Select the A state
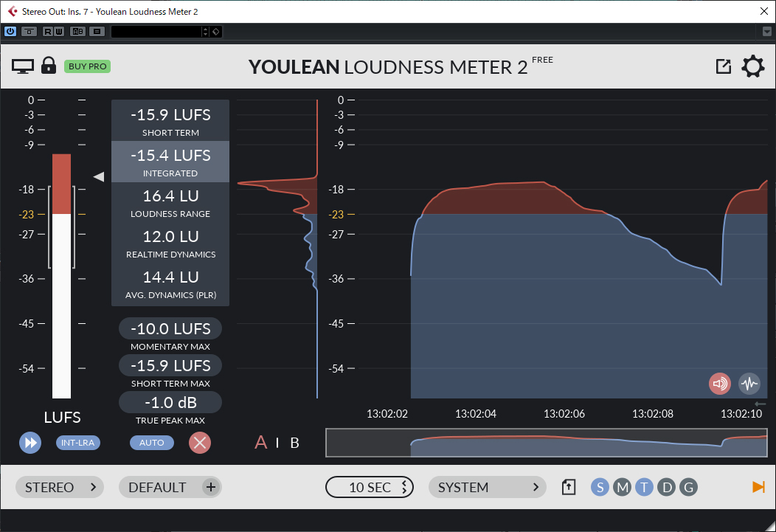Viewport: 776px width, 532px height. [261, 443]
